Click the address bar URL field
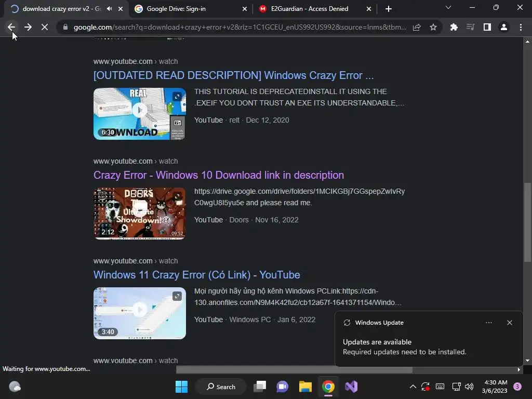The height and width of the screenshot is (399, 532). pyautogui.click(x=240, y=27)
